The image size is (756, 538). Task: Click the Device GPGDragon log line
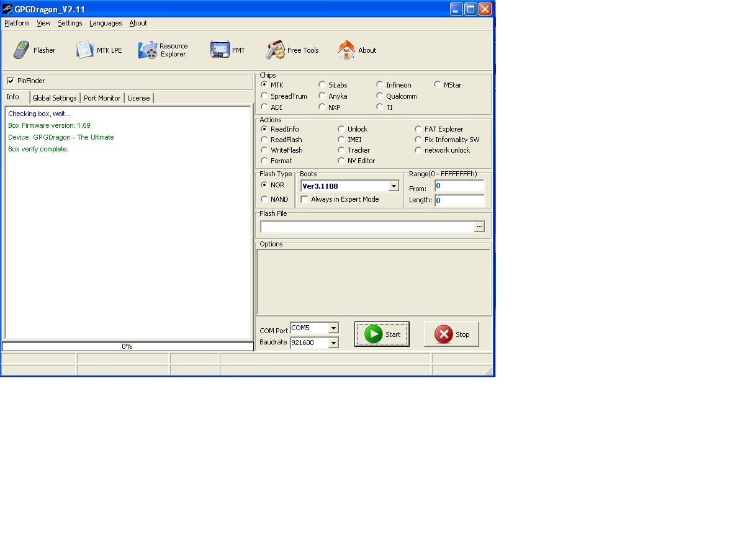point(61,137)
